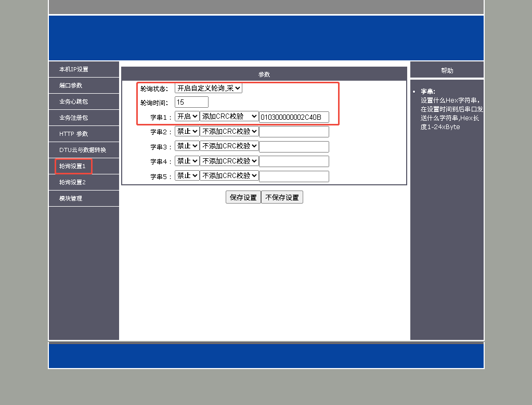Open HTTP 参数 page

(73, 134)
